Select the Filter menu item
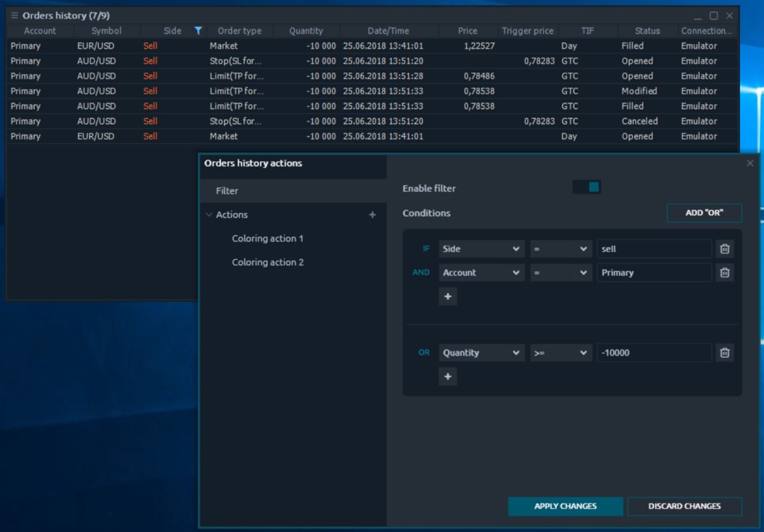764x532 pixels. 227,191
